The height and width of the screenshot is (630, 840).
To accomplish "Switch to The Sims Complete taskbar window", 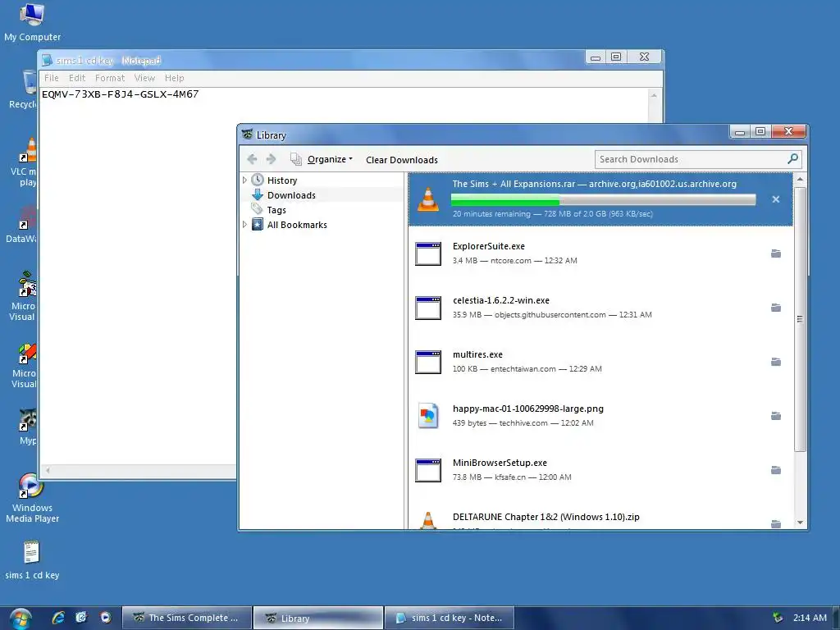I will pyautogui.click(x=187, y=618).
